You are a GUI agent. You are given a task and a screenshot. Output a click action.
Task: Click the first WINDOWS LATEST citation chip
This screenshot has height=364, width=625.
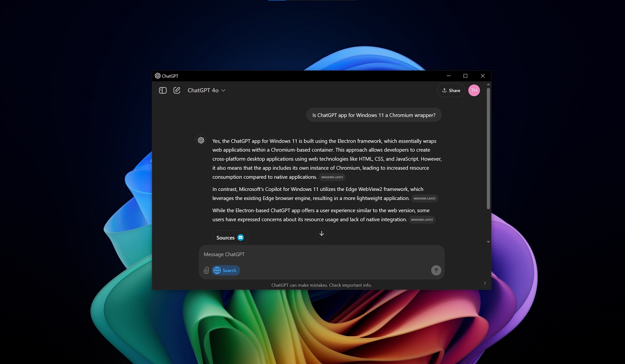tap(332, 177)
